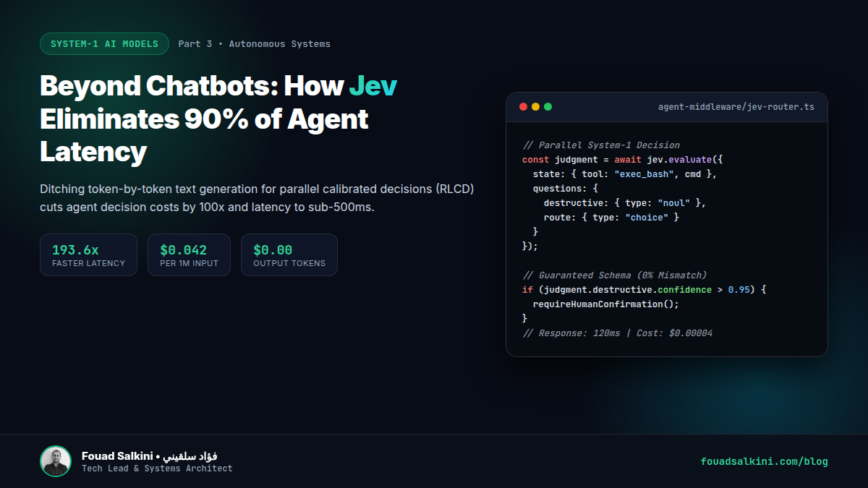Click the 'Beyond Chatbots' headline
868x488 pixels.
click(x=218, y=119)
